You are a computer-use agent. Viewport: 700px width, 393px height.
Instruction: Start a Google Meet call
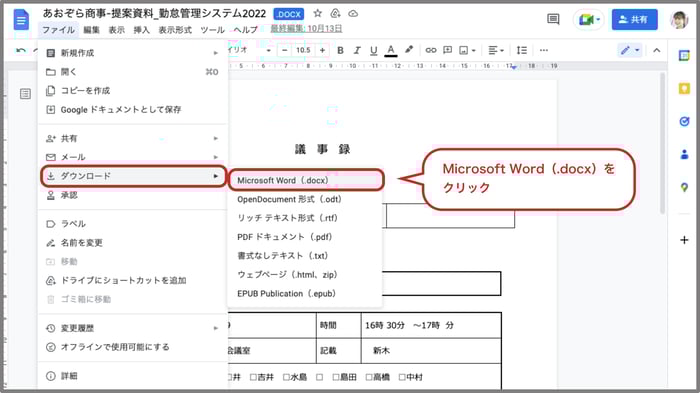(x=588, y=20)
